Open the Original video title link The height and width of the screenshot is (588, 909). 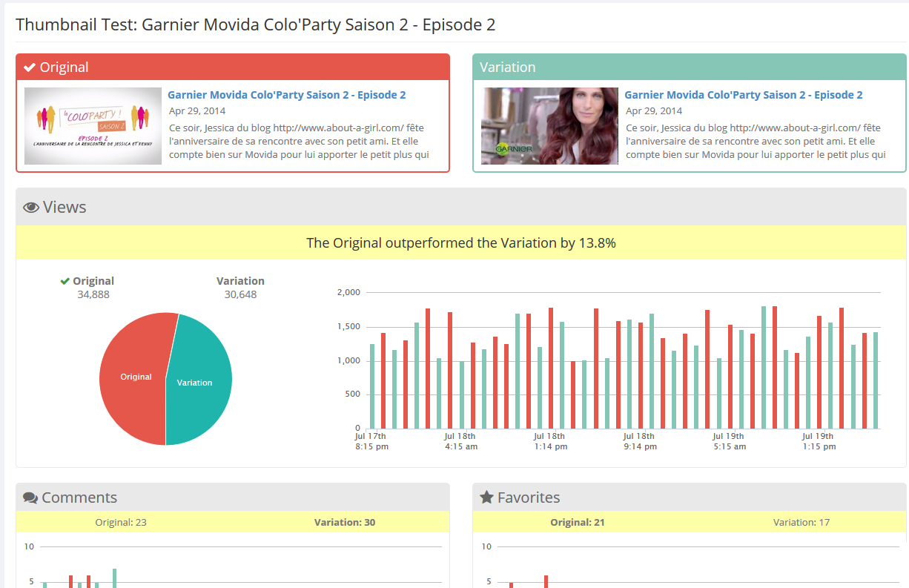(x=286, y=94)
